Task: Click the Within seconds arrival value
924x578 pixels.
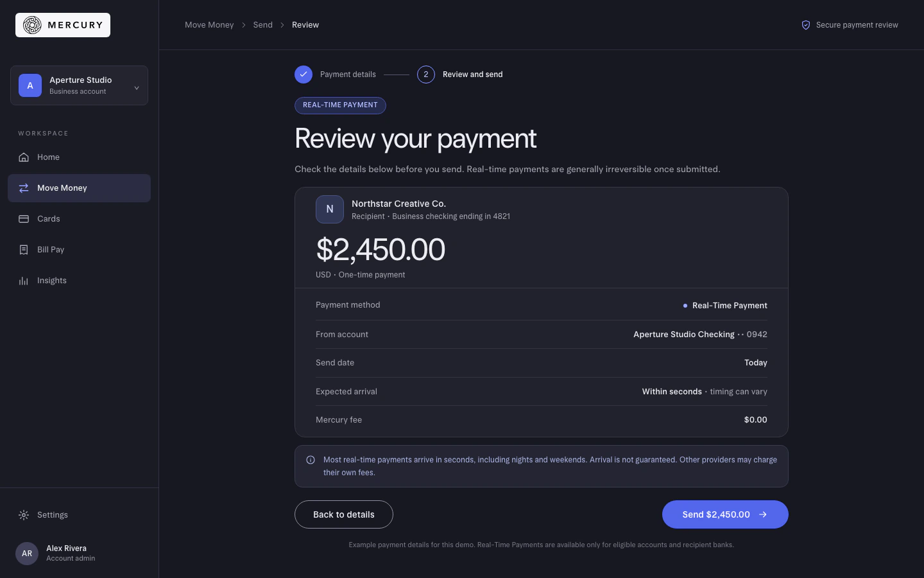Action: tap(672, 392)
